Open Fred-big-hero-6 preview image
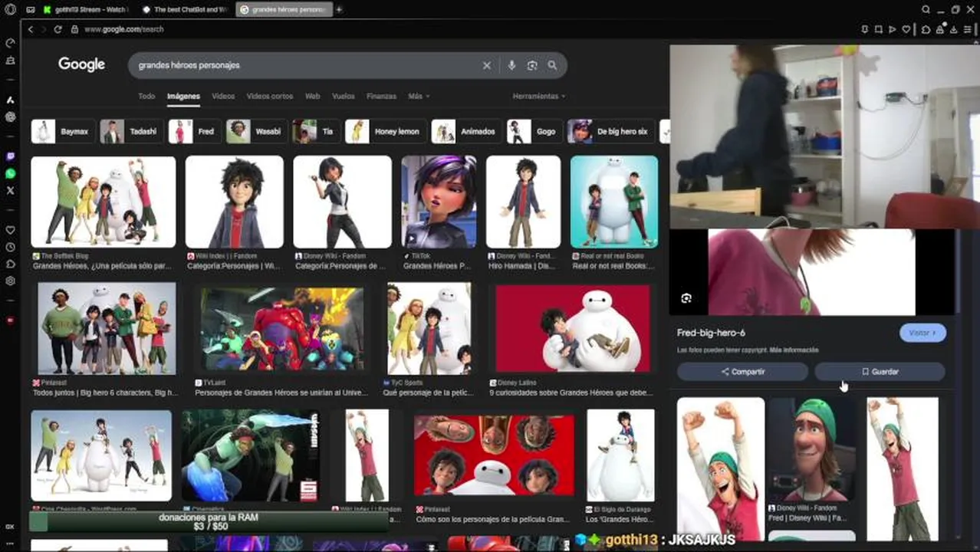 pos(811,271)
